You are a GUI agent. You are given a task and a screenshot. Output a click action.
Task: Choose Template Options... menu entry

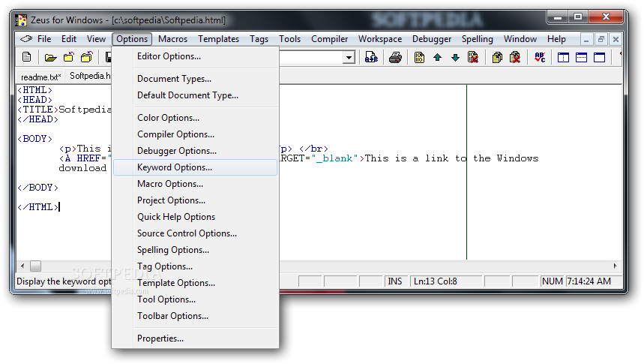[x=196, y=283]
